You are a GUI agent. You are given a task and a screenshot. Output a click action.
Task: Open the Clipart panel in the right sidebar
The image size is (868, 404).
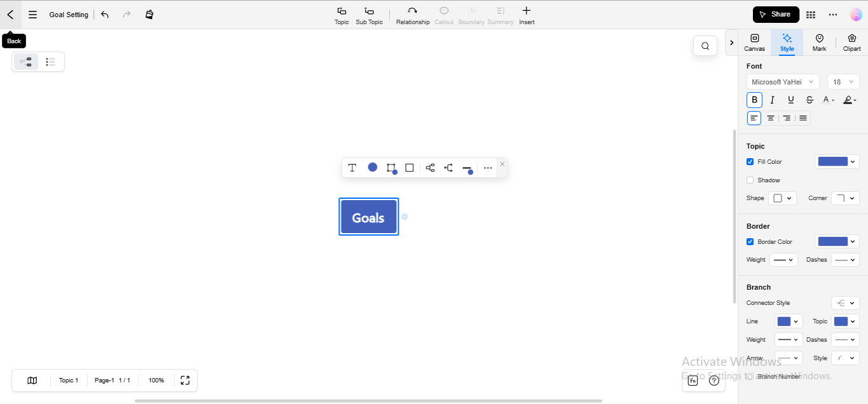pyautogui.click(x=851, y=42)
